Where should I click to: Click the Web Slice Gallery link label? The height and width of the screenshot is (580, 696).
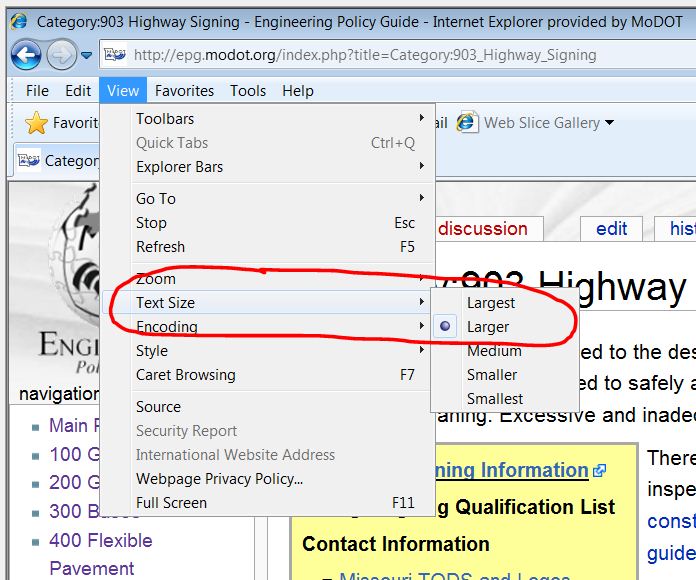[x=542, y=122]
